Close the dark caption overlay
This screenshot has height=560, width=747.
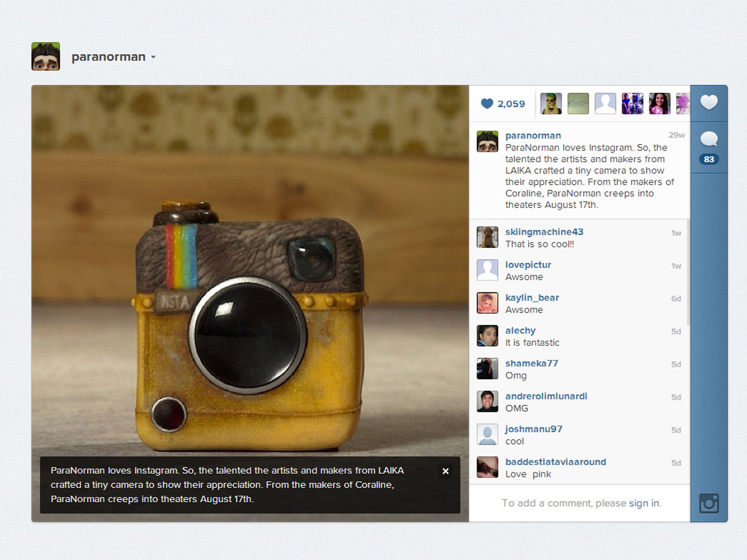(x=445, y=471)
